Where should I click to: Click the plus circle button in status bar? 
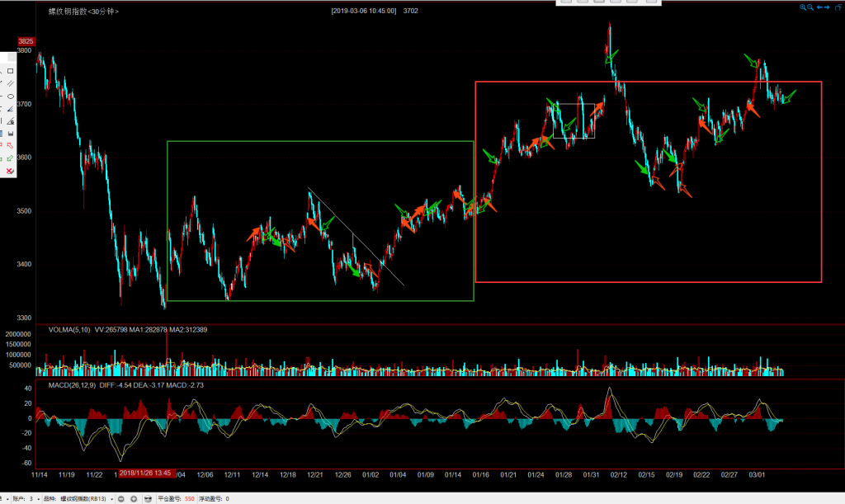click(x=134, y=499)
